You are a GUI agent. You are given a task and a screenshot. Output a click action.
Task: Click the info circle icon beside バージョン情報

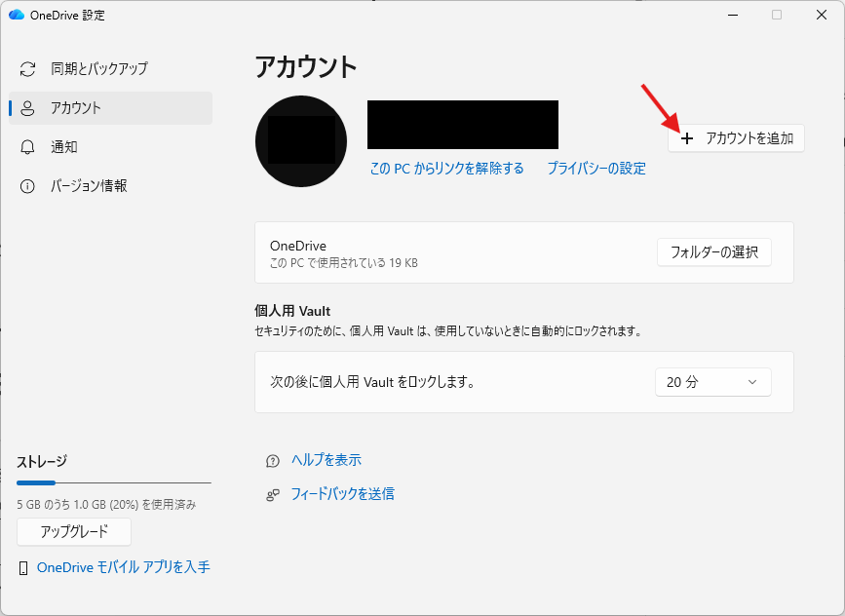27,186
